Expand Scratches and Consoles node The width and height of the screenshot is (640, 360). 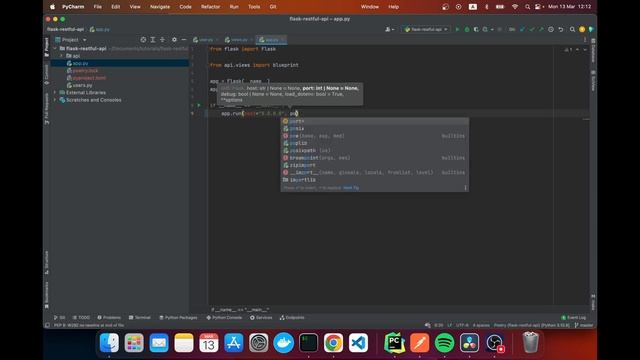pos(55,100)
